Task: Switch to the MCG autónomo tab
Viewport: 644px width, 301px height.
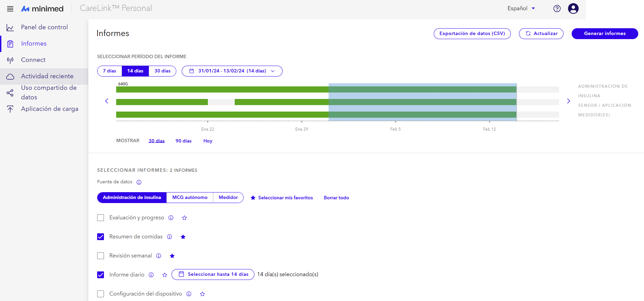Action: point(190,198)
